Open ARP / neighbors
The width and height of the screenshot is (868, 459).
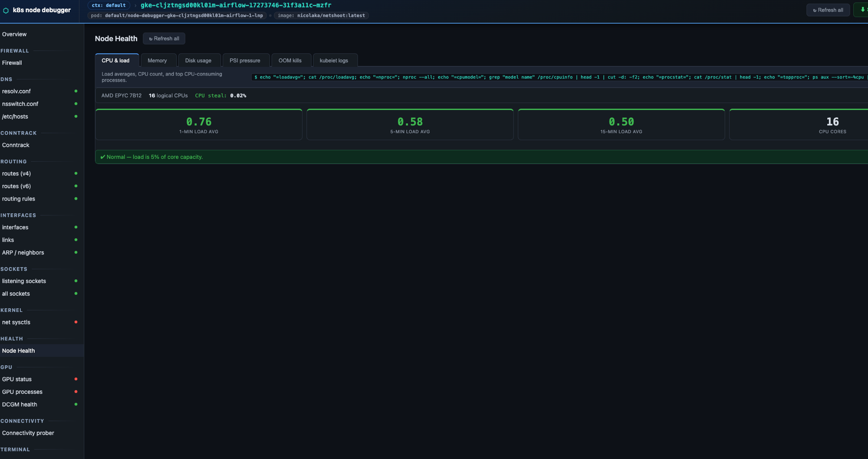23,253
